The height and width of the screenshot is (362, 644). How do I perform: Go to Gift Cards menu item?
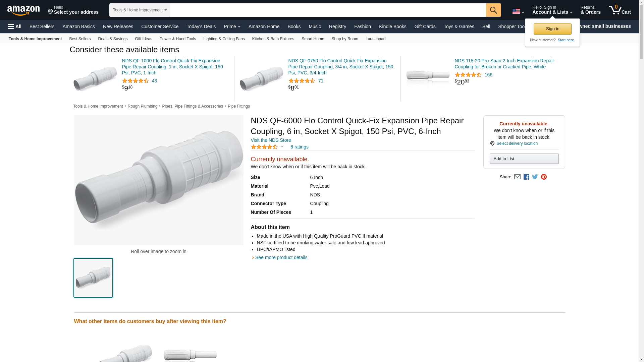[425, 26]
